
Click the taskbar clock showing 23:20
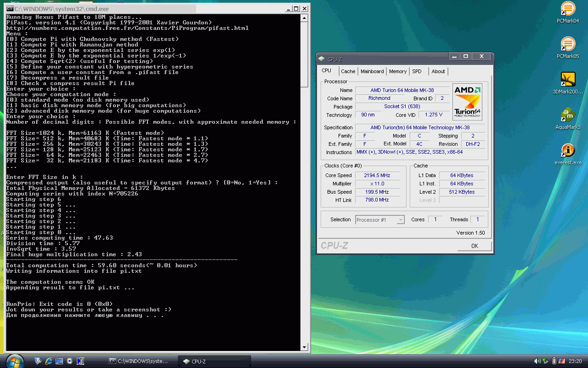[x=575, y=361]
